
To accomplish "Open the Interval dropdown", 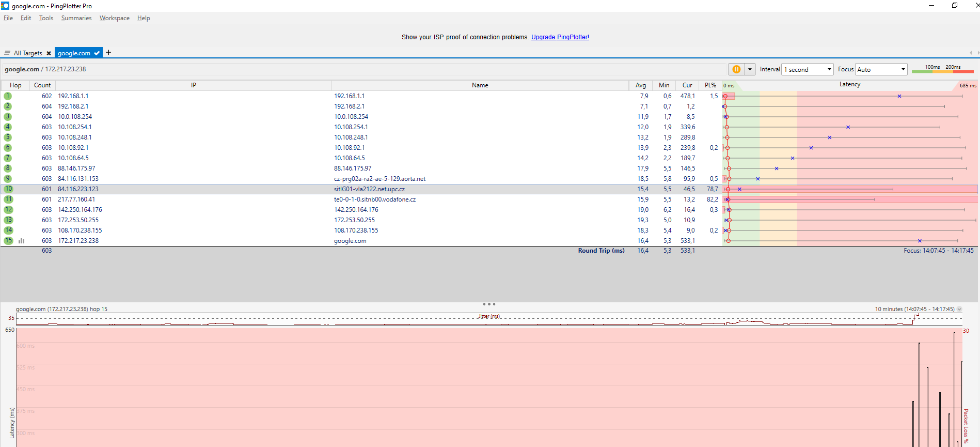I will click(808, 69).
